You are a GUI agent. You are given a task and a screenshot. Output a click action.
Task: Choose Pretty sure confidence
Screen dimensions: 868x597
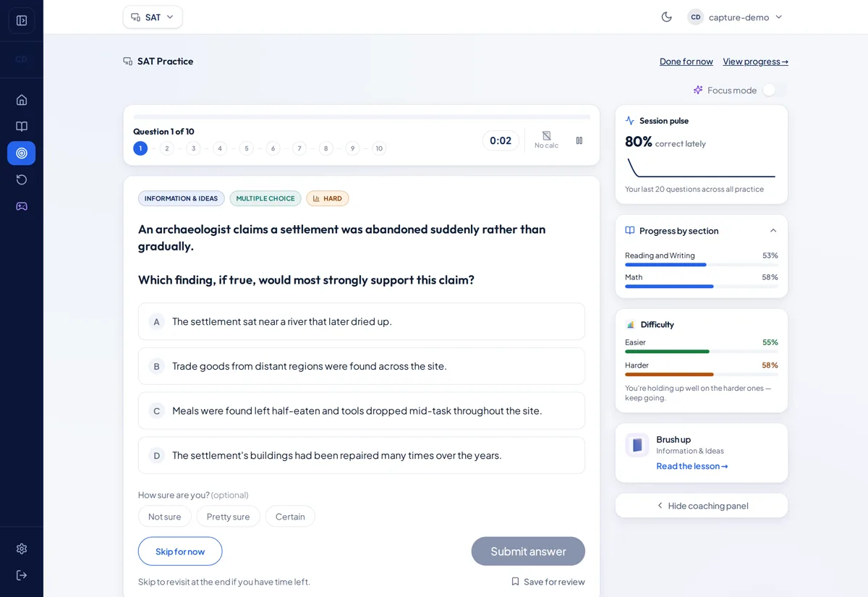tap(228, 517)
